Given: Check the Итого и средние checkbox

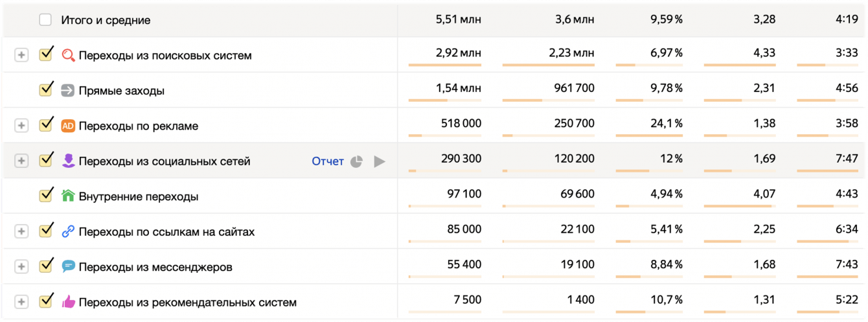Looking at the screenshot, I should coord(45,20).
